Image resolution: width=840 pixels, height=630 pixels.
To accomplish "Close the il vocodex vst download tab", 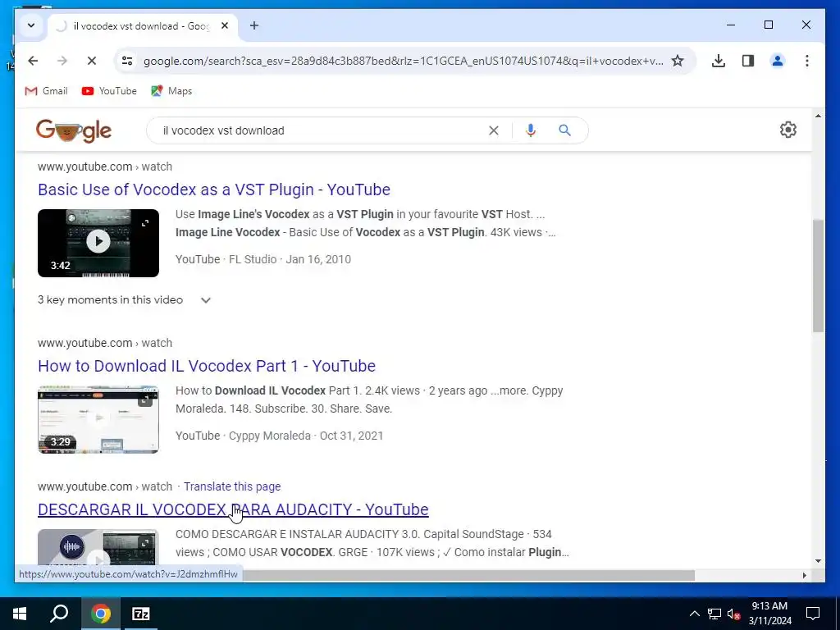I will pyautogui.click(x=225, y=25).
